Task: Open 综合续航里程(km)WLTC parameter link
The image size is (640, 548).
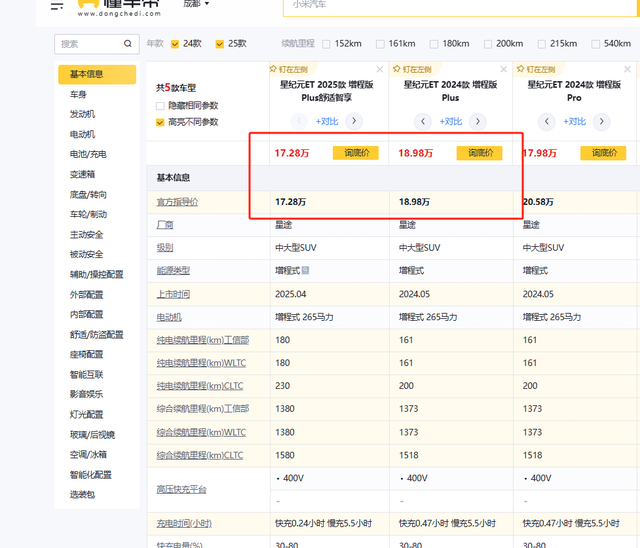Action: point(201,433)
